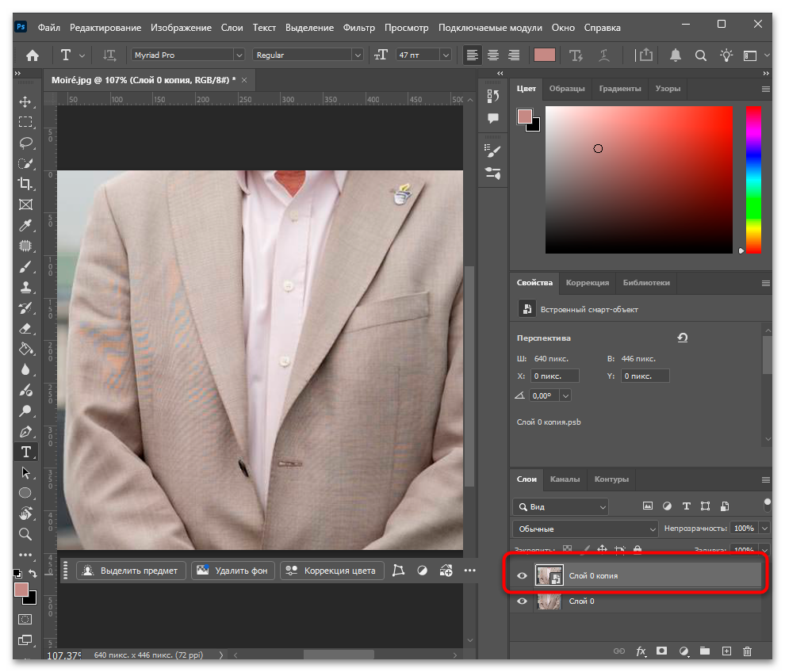Viewport: 785px width, 672px height.
Task: Toggle the pixel layer filter
Action: [648, 506]
